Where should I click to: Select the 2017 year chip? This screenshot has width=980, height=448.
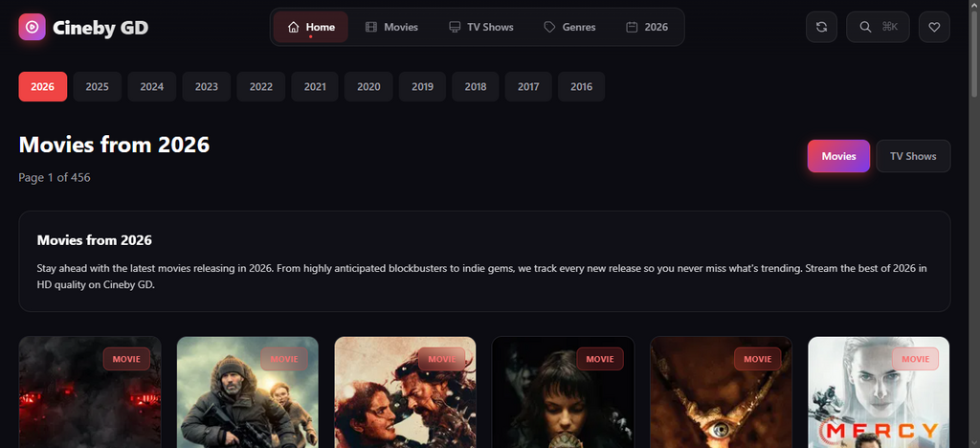point(528,87)
